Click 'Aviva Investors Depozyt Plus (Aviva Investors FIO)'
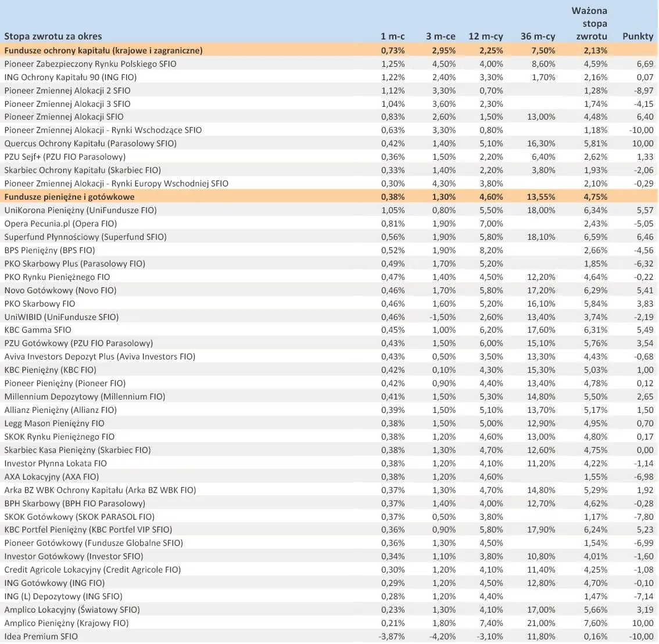 click(x=99, y=357)
